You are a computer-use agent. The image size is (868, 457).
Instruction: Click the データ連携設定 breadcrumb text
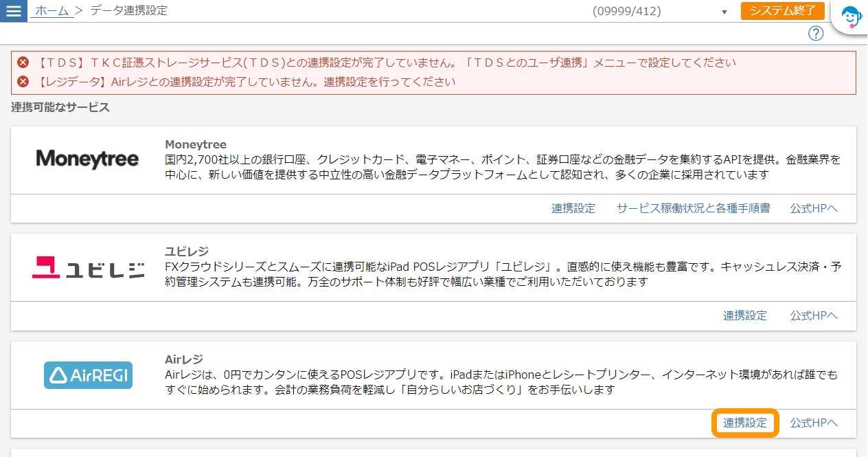(x=129, y=11)
